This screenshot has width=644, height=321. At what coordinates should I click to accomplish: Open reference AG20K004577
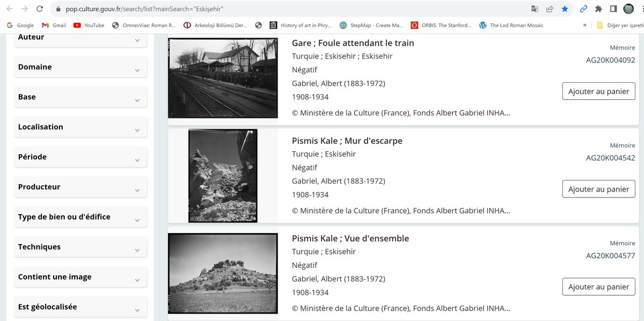click(611, 256)
